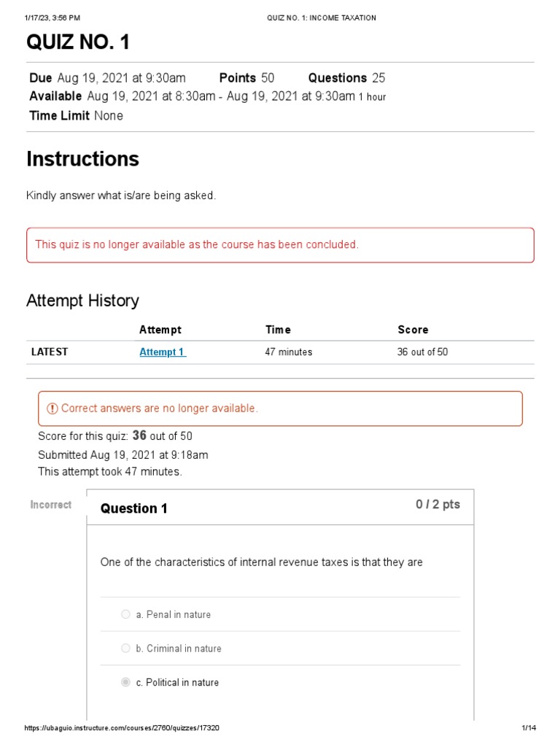Open the Attempt 1 link
The width and height of the screenshot is (560, 747).
pos(162,352)
